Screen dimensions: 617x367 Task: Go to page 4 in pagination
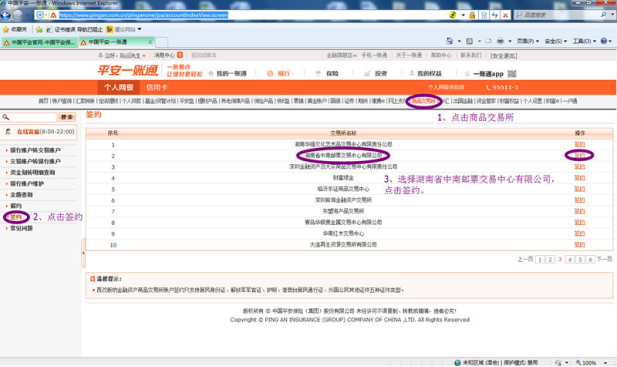pos(570,259)
